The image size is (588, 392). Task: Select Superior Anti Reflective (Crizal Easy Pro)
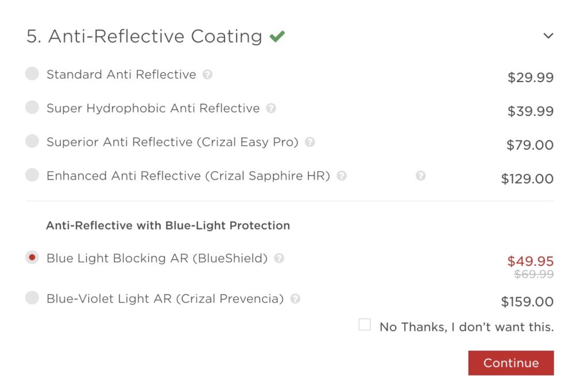[33, 142]
